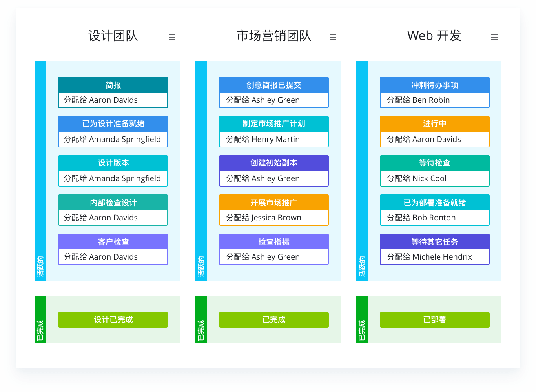Open the 市场营销团队 column hamburger menu
This screenshot has width=536, height=392.
coord(333,37)
